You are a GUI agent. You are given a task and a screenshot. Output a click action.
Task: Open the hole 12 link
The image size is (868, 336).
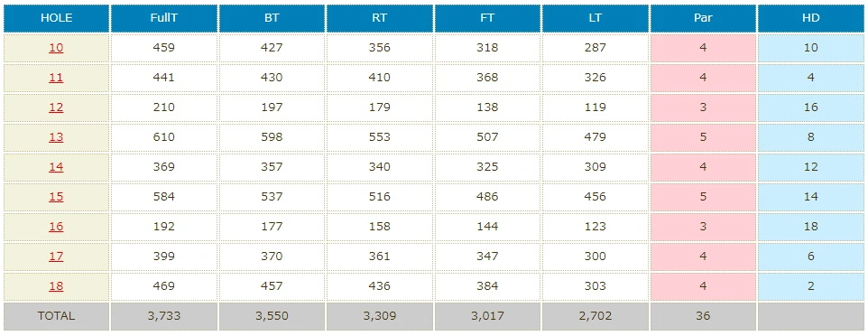coord(56,107)
